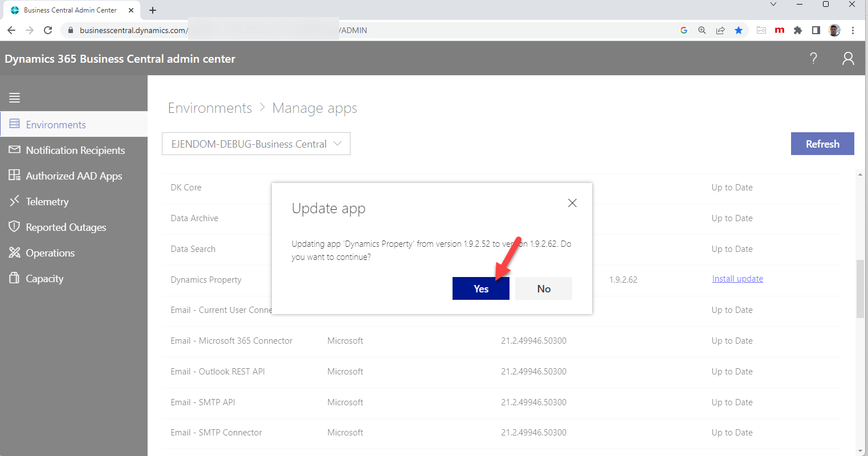Bookmark this page star icon
The width and height of the screenshot is (868, 456).
pos(739,30)
